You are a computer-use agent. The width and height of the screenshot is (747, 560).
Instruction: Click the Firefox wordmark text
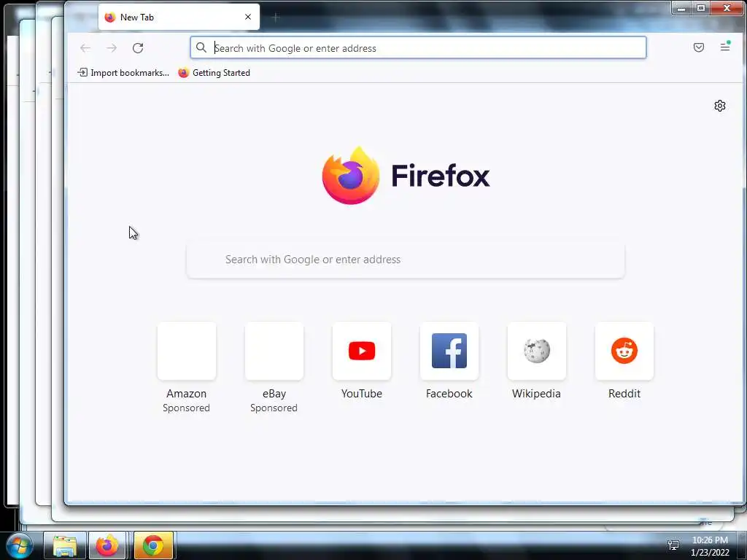(x=440, y=176)
